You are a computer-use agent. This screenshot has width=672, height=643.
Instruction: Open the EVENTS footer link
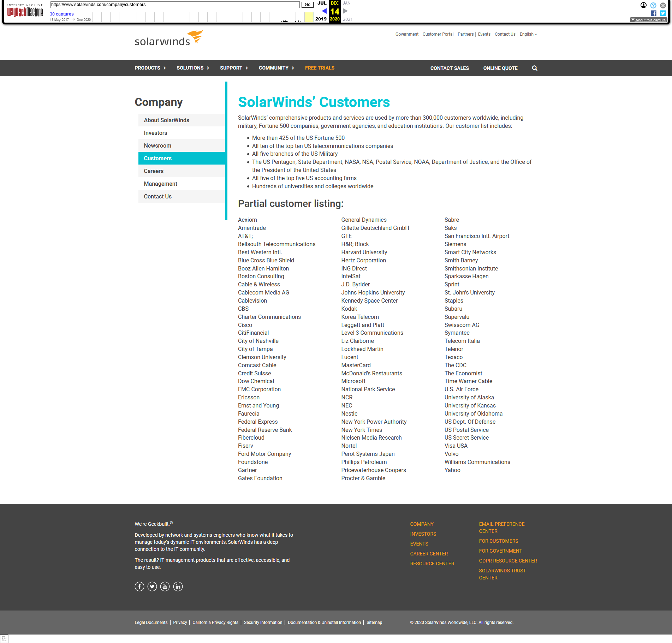click(419, 544)
